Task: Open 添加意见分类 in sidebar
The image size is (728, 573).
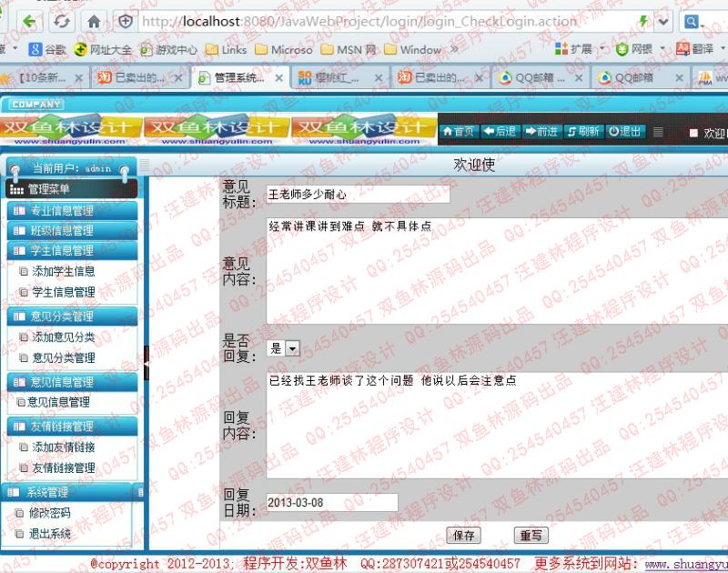Action: click(63, 337)
